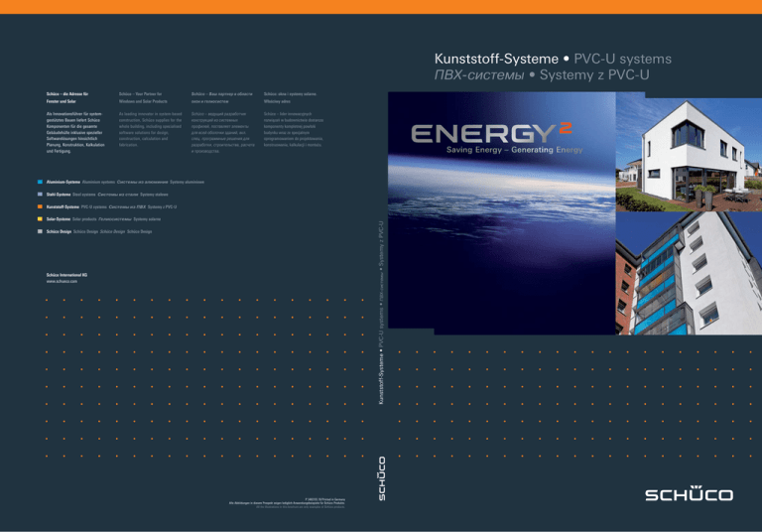Open the www.schueco.com link
The image size is (762, 532).
(x=62, y=283)
